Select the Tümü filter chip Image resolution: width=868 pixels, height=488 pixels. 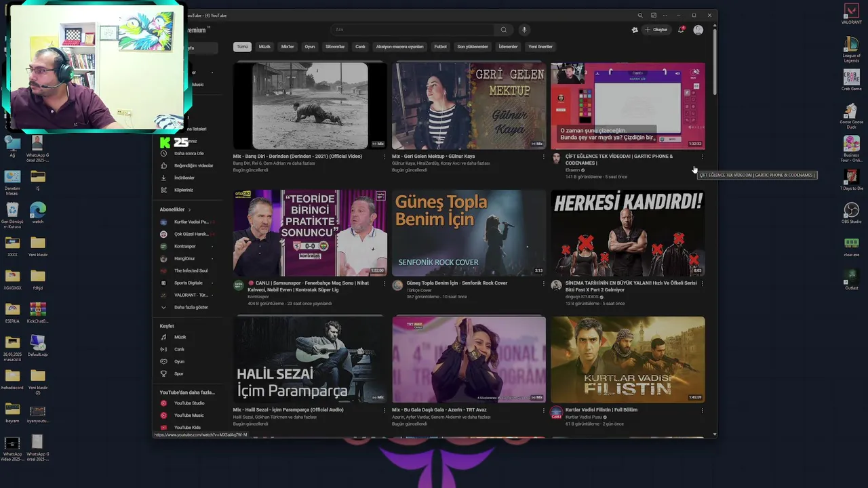[242, 47]
